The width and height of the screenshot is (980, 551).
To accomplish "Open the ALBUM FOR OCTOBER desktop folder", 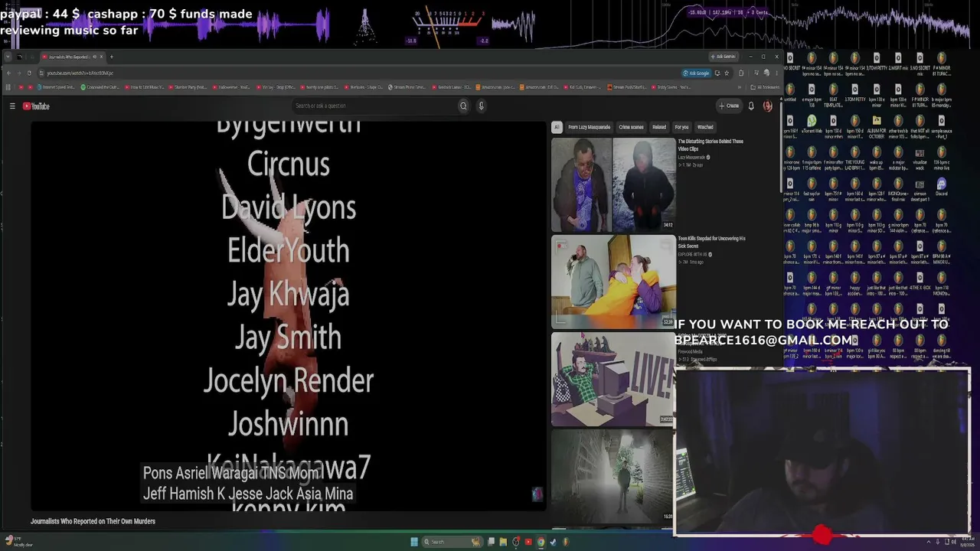I will [877, 125].
